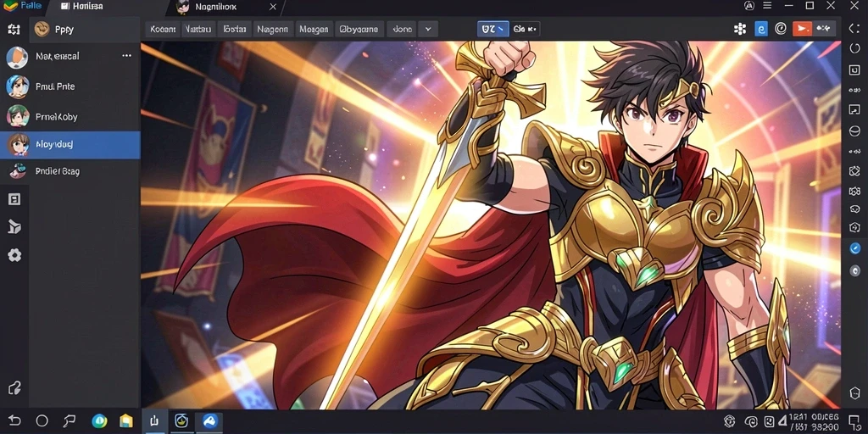Open the flower-shaped icon in top toolbar
Viewport: 868px width, 434px height.
(740, 29)
